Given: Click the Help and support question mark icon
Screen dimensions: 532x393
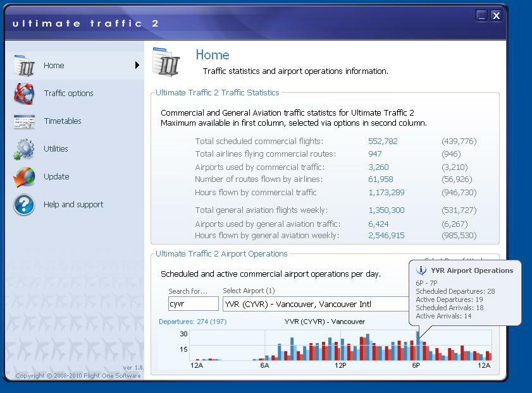Looking at the screenshot, I should pyautogui.click(x=25, y=205).
